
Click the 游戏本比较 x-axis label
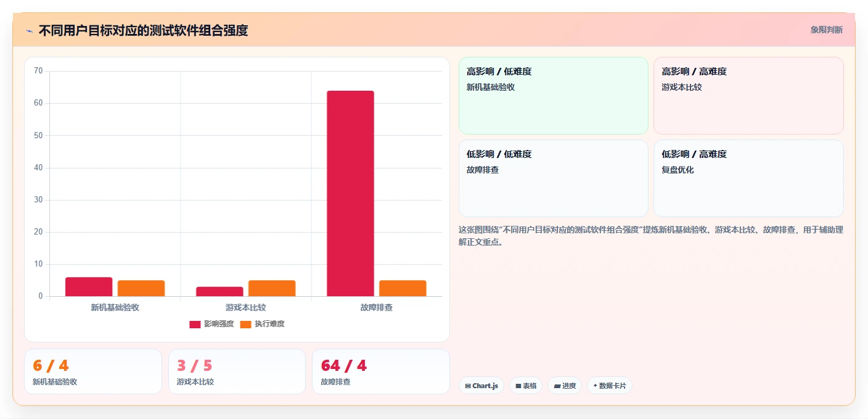point(246,307)
